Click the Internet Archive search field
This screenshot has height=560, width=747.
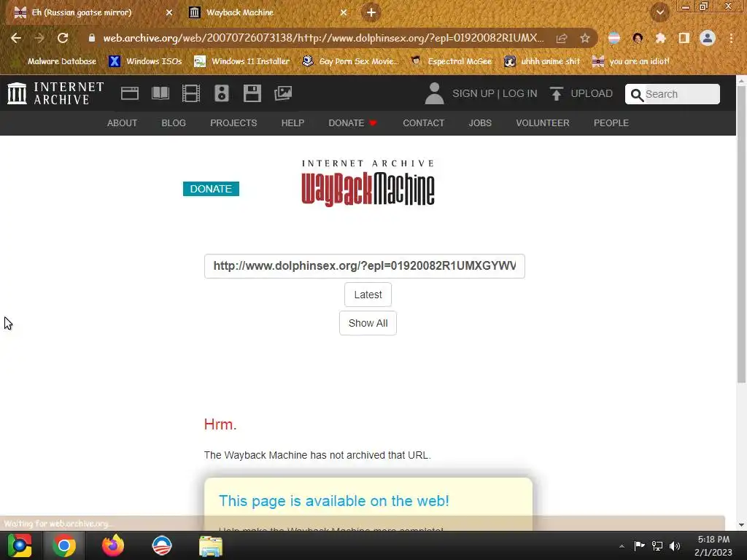click(x=672, y=94)
